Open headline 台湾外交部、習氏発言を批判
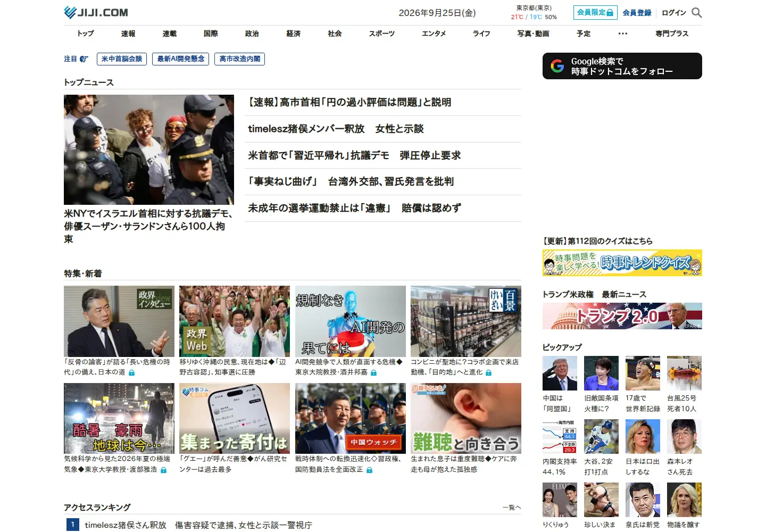This screenshot has width=766, height=532. (351, 181)
